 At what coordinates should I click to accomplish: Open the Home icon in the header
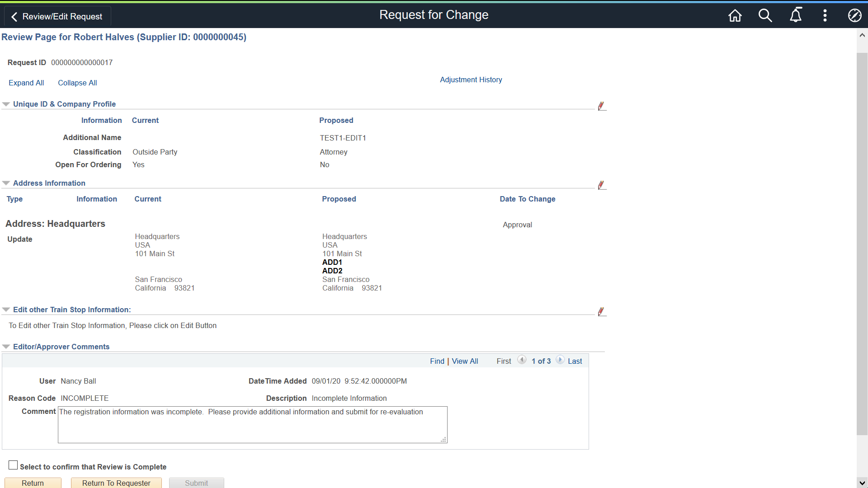click(x=734, y=15)
